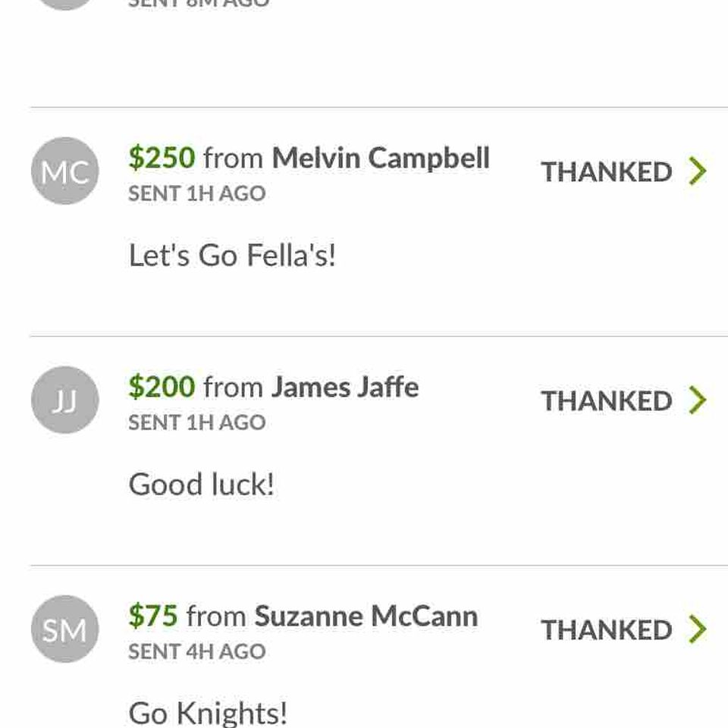Screen dimensions: 728x728
Task: Select the message "Let's Go Fella's!"
Action: click(x=232, y=255)
